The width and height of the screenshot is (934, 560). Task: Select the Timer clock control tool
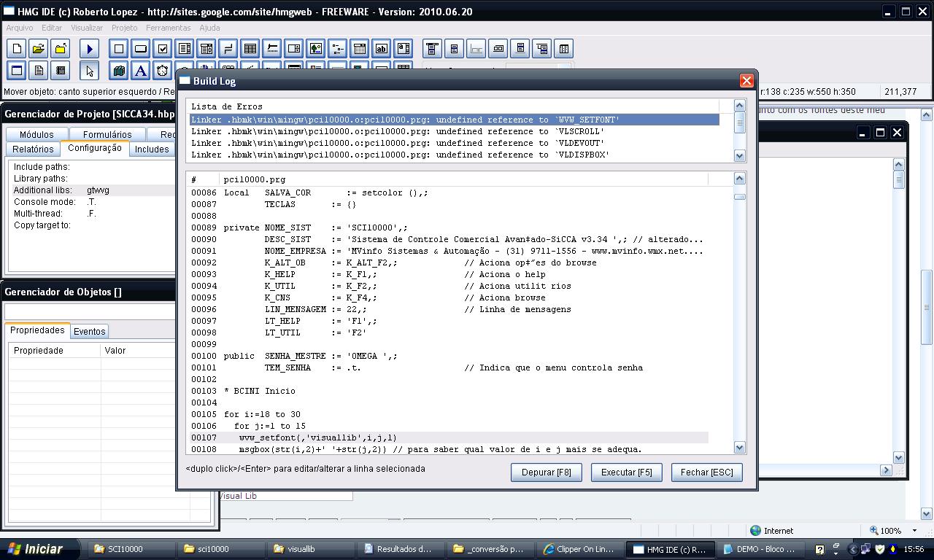point(163,71)
